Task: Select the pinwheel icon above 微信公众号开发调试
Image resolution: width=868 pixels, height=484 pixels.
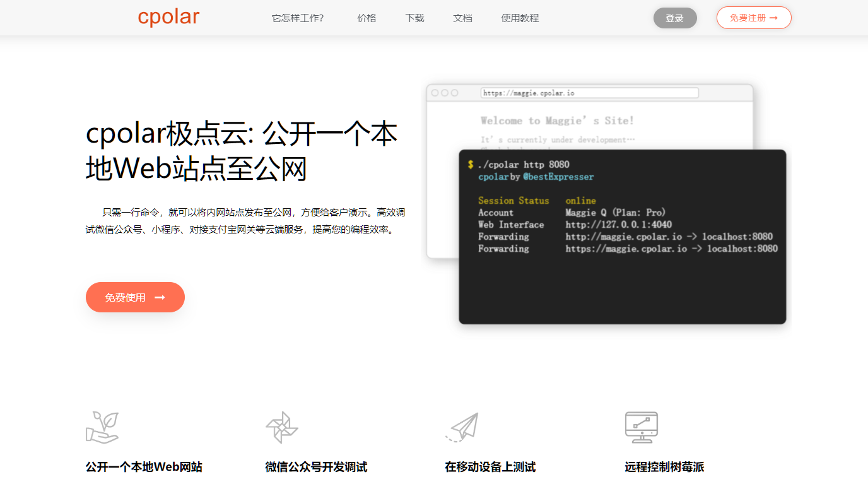Action: click(x=282, y=427)
